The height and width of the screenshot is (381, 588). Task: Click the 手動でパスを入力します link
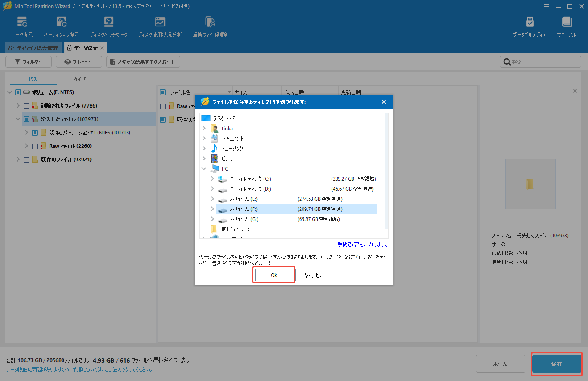pos(362,244)
